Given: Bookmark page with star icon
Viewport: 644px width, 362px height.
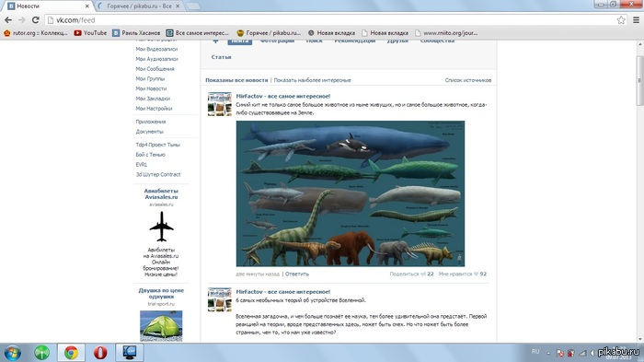Looking at the screenshot, I should (x=621, y=19).
